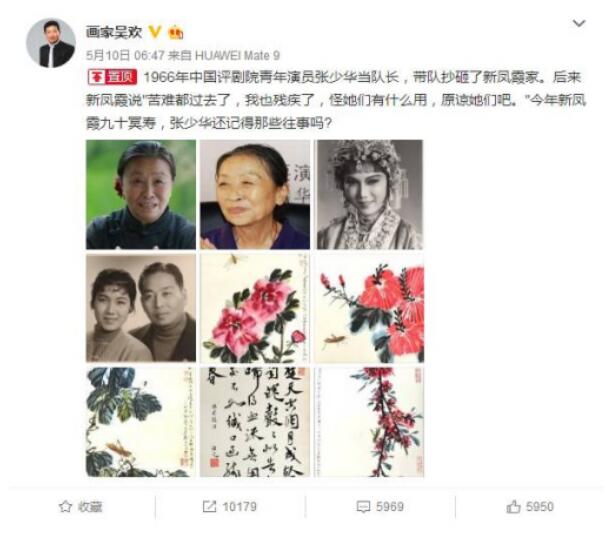
Task: Click the red 置顶 pinned tag
Action: pos(112,77)
